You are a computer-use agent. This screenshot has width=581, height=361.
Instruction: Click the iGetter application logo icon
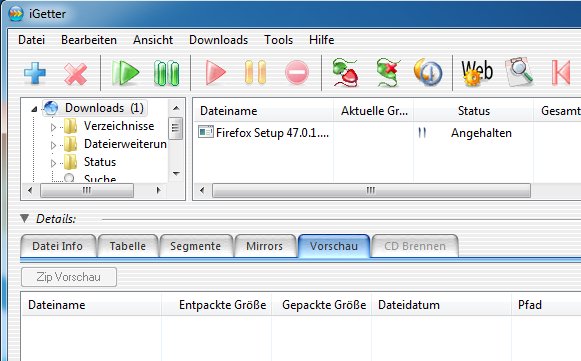pos(16,14)
